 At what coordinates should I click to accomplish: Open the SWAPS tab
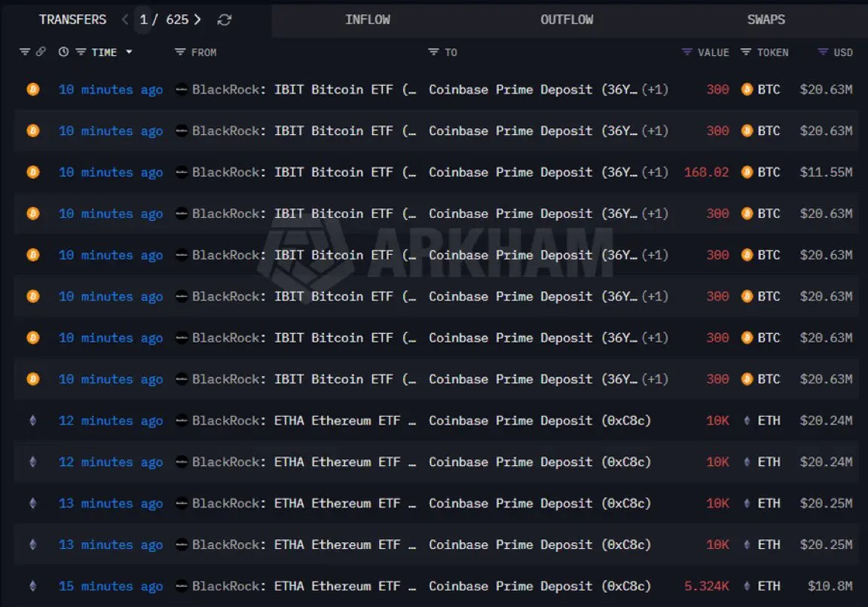tap(766, 20)
